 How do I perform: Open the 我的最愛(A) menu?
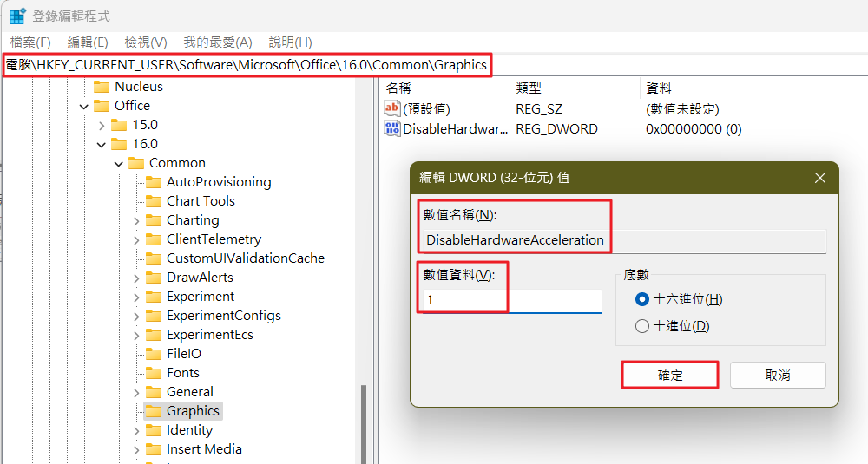point(217,42)
